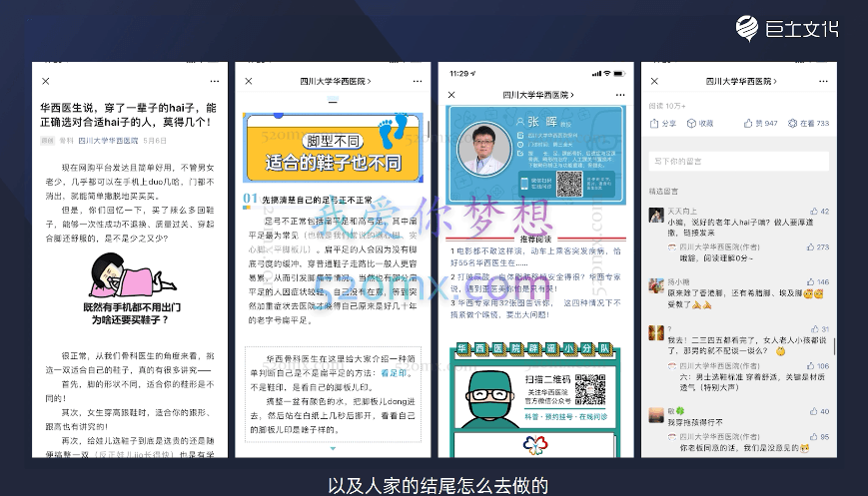Close the article with the hai子 headline
868x496 pixels.
click(46, 81)
